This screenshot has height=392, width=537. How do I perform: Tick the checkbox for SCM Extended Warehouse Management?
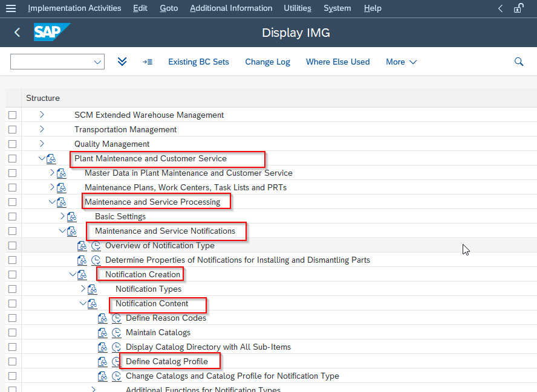(x=12, y=115)
